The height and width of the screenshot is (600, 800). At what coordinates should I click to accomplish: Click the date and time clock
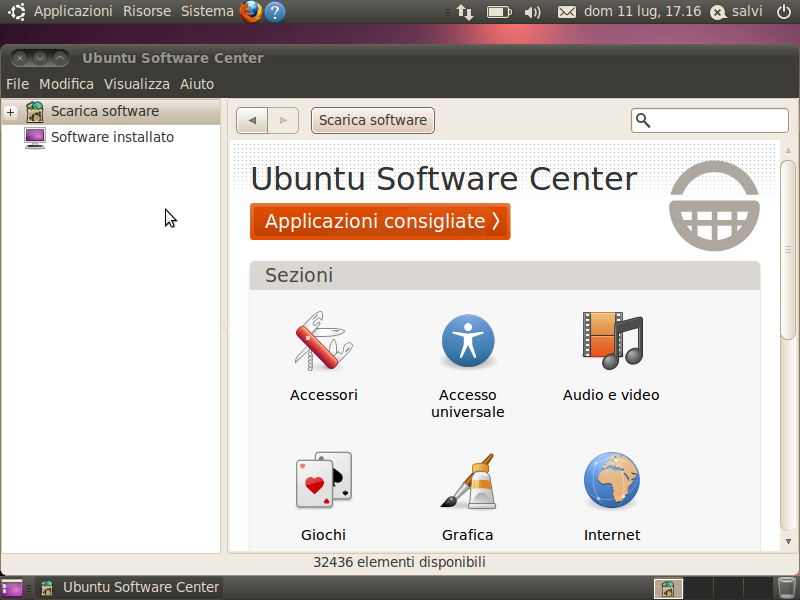[642, 11]
